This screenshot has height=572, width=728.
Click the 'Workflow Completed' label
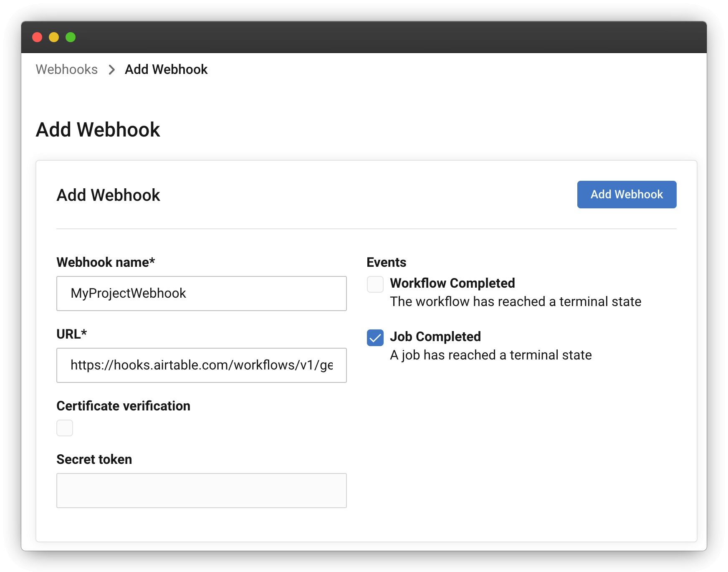coord(452,283)
